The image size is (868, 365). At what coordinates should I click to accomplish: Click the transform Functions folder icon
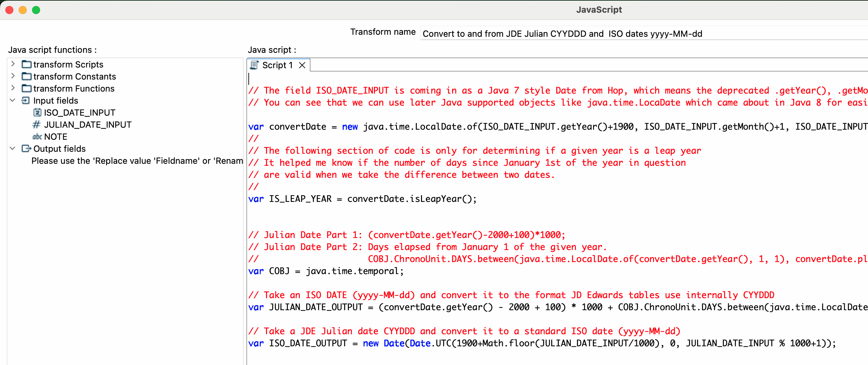[x=26, y=88]
